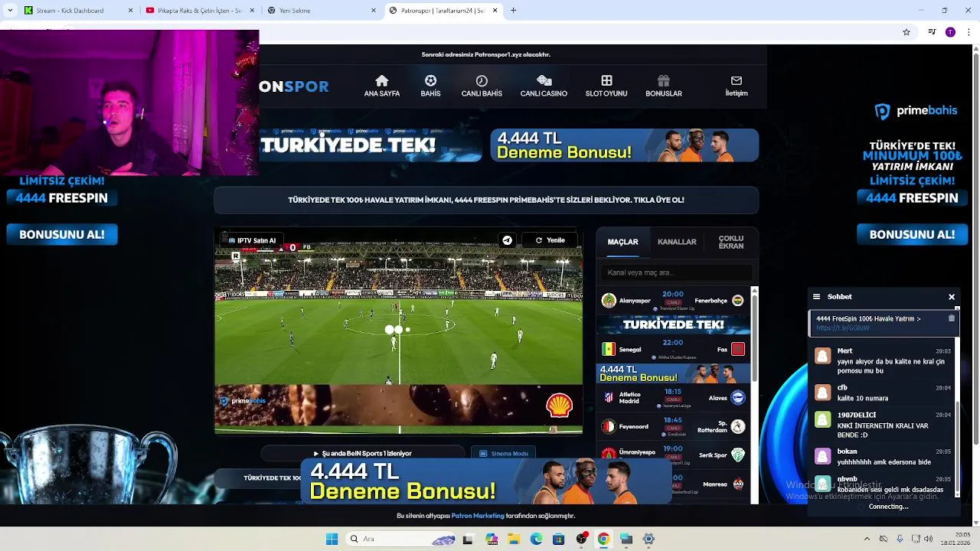Screen dimensions: 980x551
Task: Open the Windows Start menu
Action: tap(332, 539)
